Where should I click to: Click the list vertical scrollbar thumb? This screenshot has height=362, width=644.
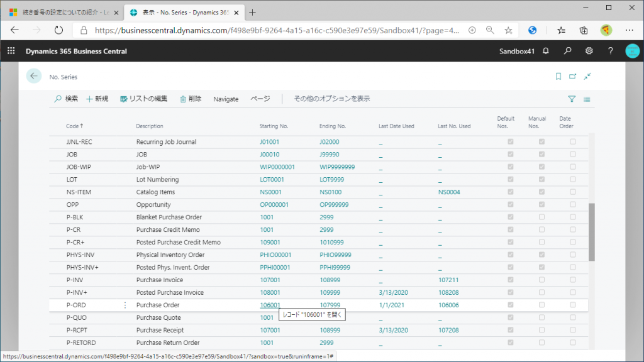[x=591, y=232]
